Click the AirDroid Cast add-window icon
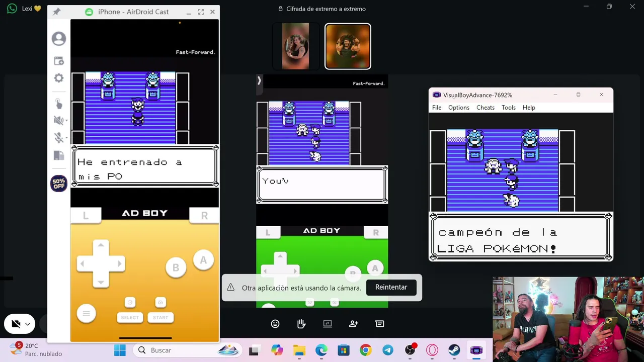The height and width of the screenshot is (362, 644). [x=59, y=61]
